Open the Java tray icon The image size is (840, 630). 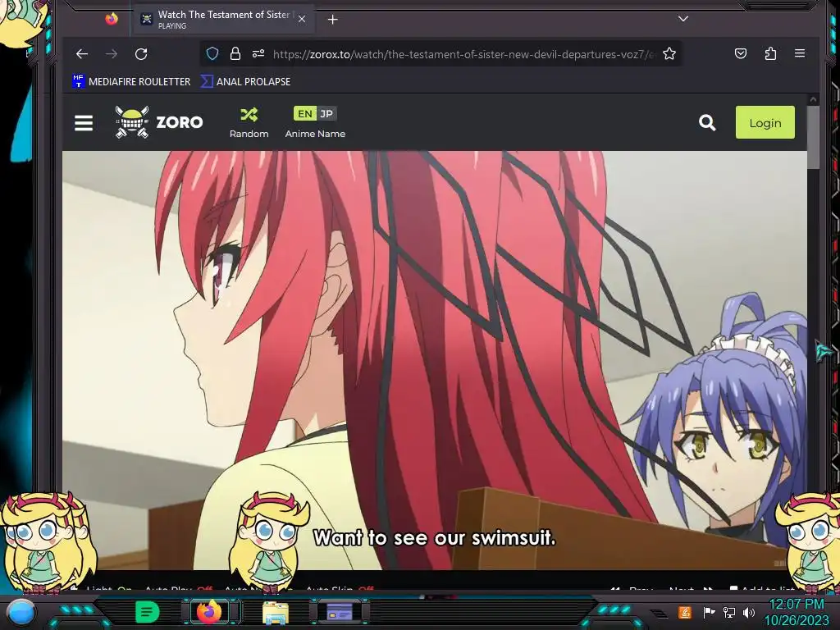tap(685, 612)
